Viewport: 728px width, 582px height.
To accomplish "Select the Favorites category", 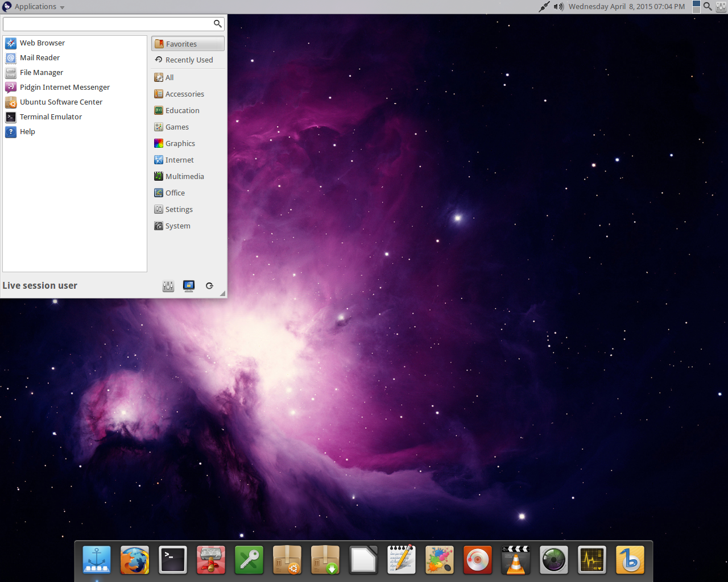I will pos(188,44).
